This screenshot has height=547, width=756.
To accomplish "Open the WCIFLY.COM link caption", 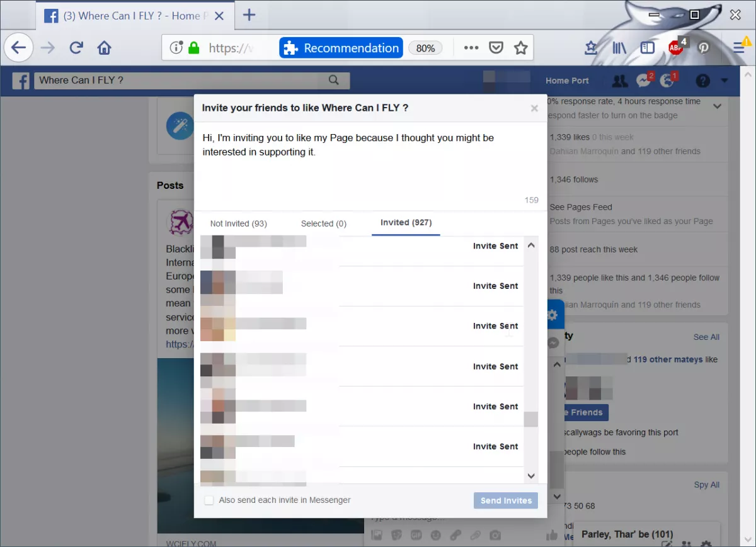I will (192, 543).
